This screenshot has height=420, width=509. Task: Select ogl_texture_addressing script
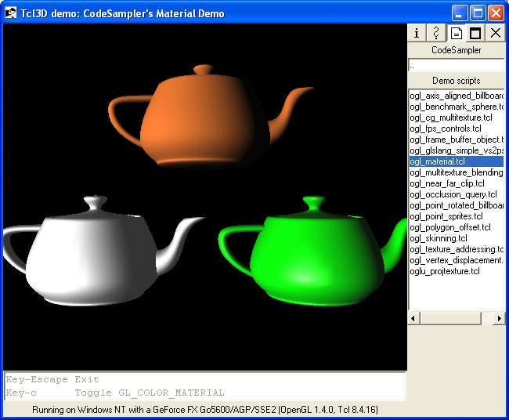[x=457, y=249]
